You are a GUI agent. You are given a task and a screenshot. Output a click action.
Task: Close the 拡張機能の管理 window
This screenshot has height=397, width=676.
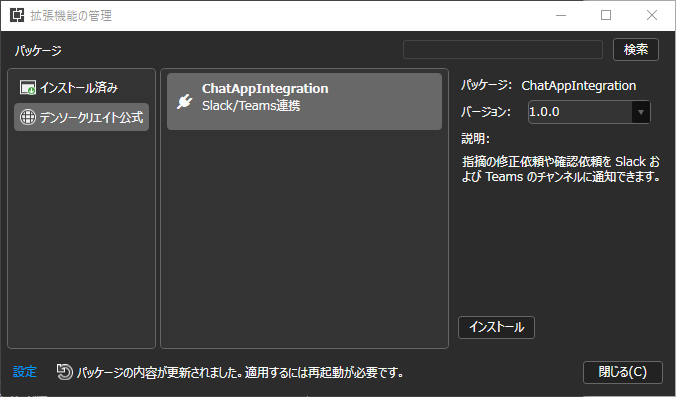coord(652,15)
